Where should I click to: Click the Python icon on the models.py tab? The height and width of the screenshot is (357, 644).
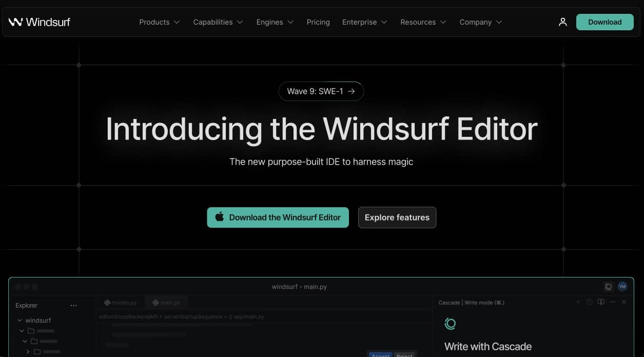[x=107, y=303]
